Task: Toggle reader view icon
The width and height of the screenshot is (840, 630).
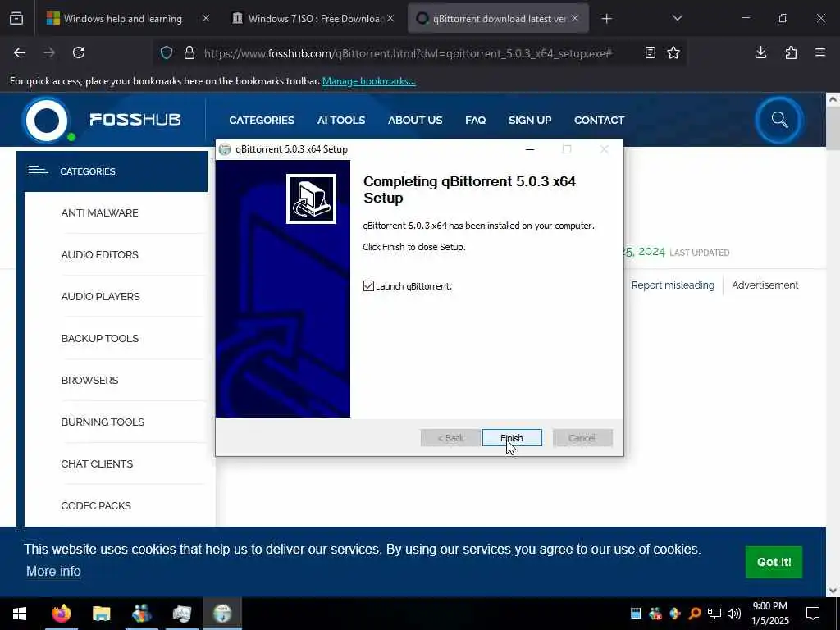Action: (650, 52)
